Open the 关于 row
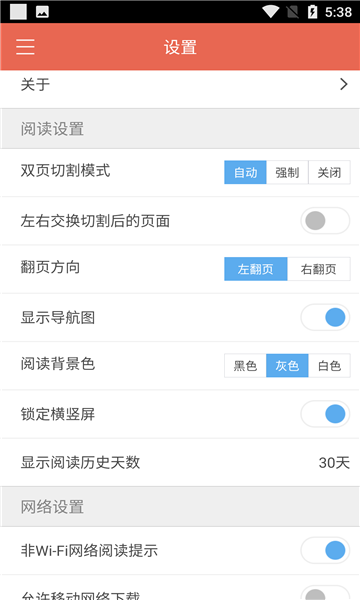The image size is (360, 600). (x=180, y=85)
